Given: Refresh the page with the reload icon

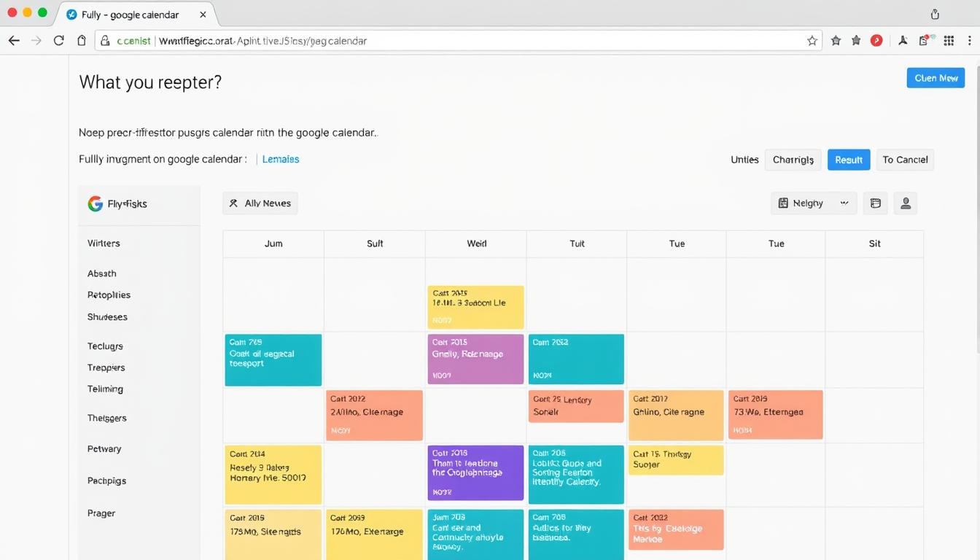Looking at the screenshot, I should [x=58, y=41].
